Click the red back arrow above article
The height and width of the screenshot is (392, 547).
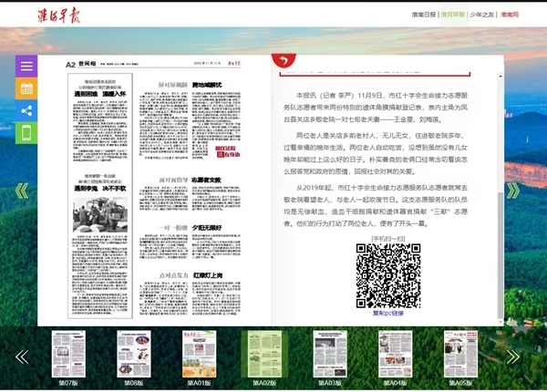point(285,60)
